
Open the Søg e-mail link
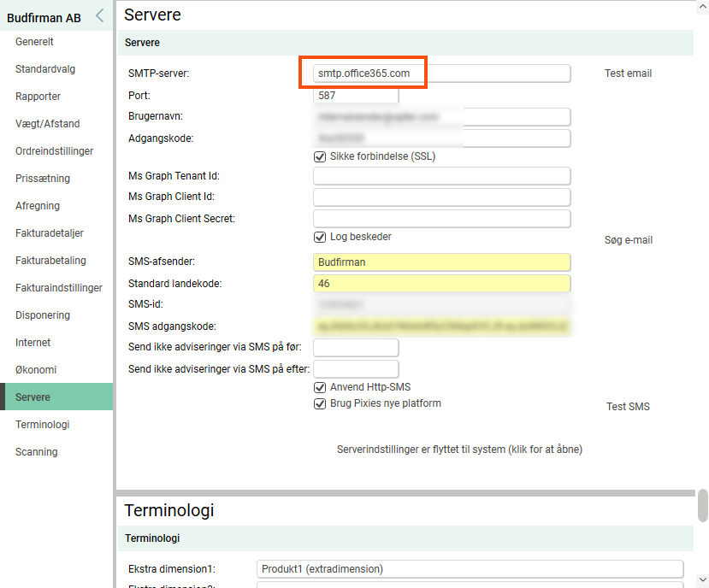(628, 240)
